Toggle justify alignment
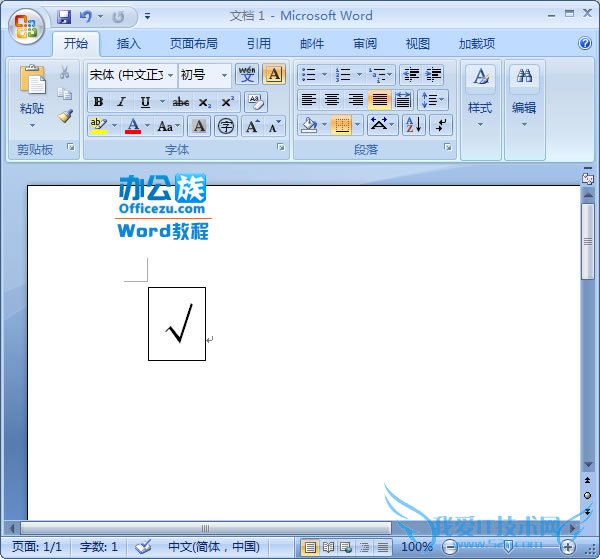This screenshot has width=600, height=559. pyautogui.click(x=380, y=100)
